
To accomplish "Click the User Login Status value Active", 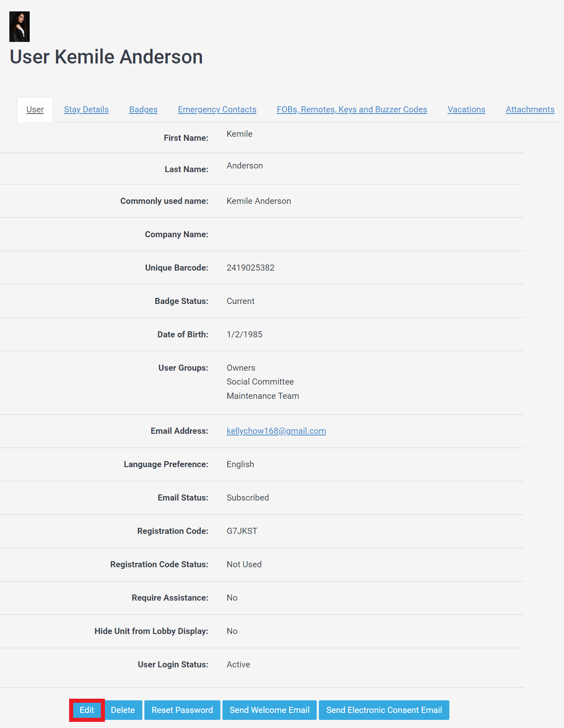I will tap(238, 665).
